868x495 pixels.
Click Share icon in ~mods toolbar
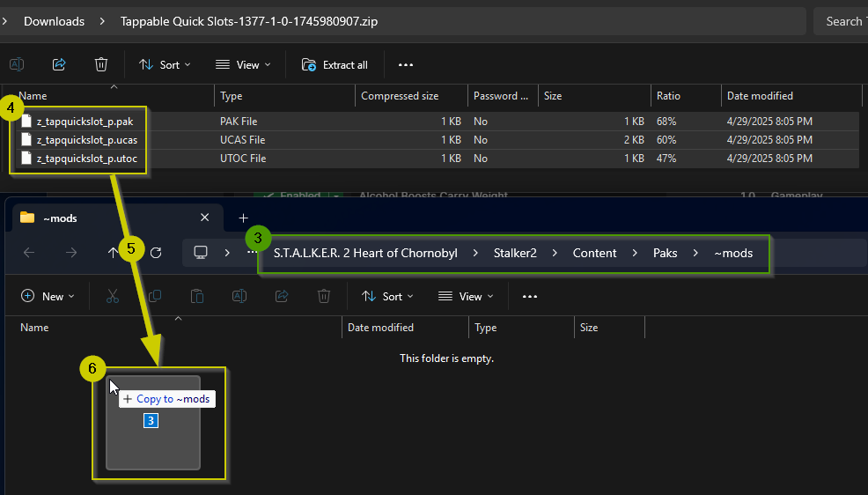pyautogui.click(x=282, y=296)
